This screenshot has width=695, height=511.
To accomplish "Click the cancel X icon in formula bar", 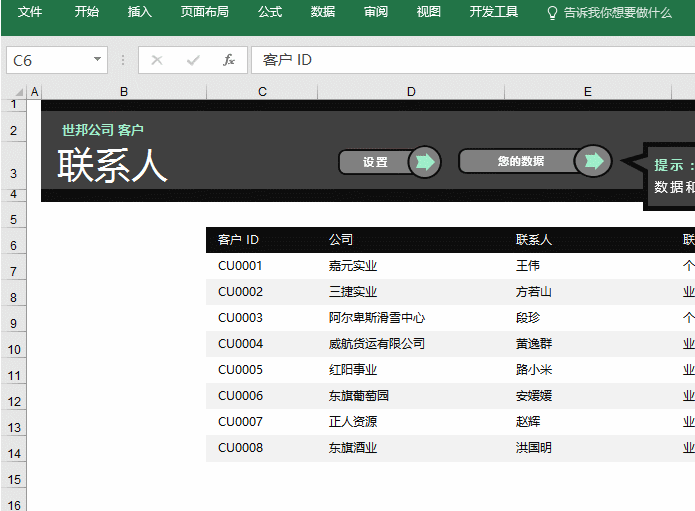I will pos(157,60).
